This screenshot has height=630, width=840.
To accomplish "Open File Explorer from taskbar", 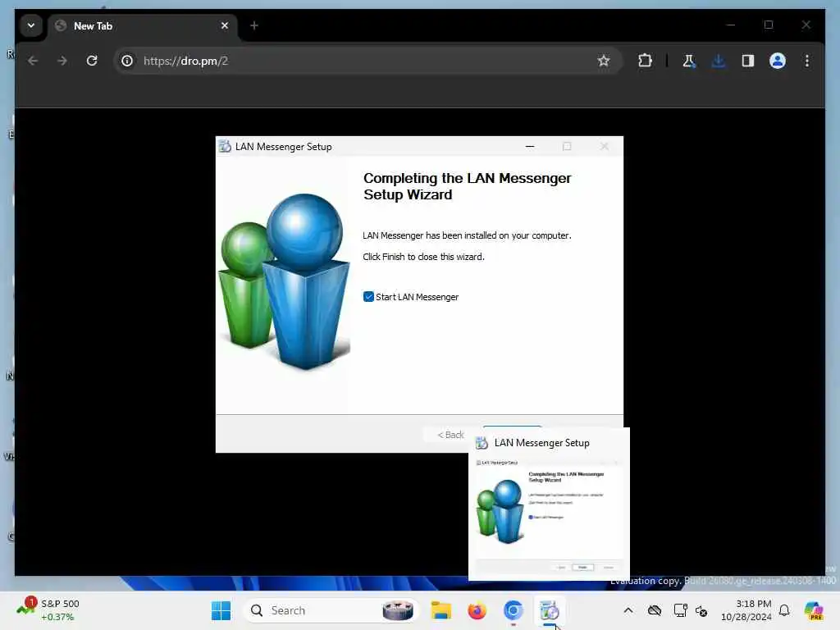I will 441,610.
